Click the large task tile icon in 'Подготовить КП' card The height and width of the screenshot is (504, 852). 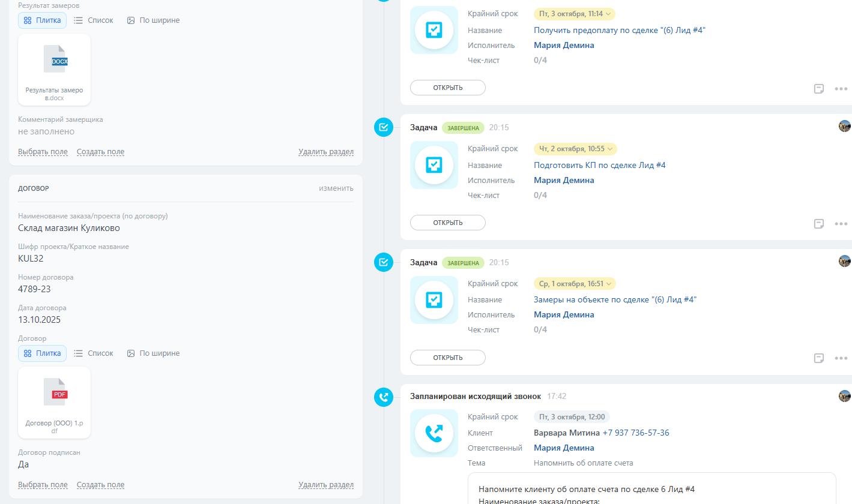point(434,165)
